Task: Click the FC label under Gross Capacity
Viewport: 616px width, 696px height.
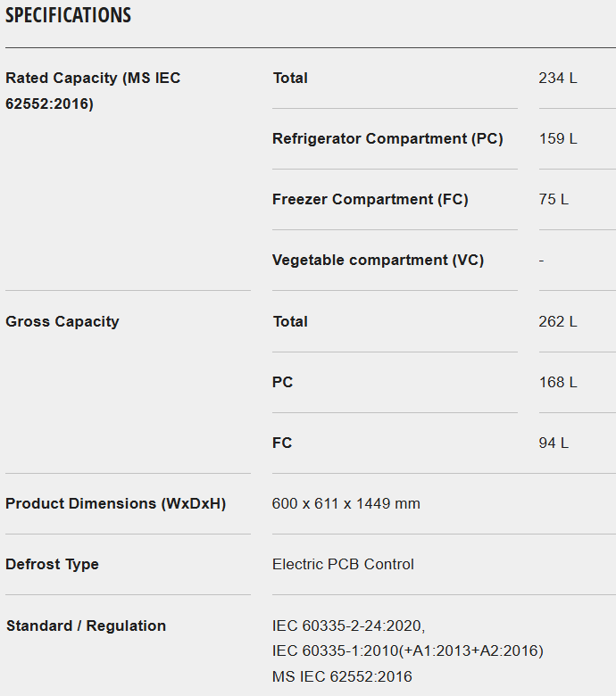Action: (x=282, y=443)
